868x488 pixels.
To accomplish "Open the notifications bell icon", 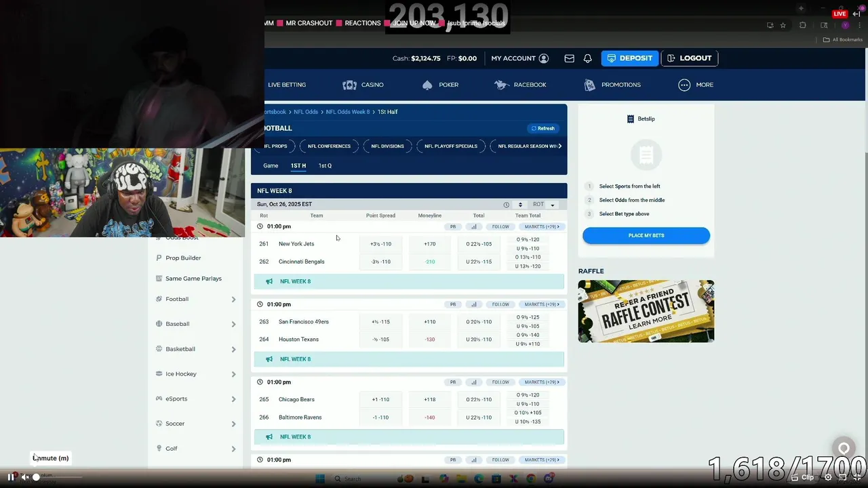I will click(x=587, y=58).
